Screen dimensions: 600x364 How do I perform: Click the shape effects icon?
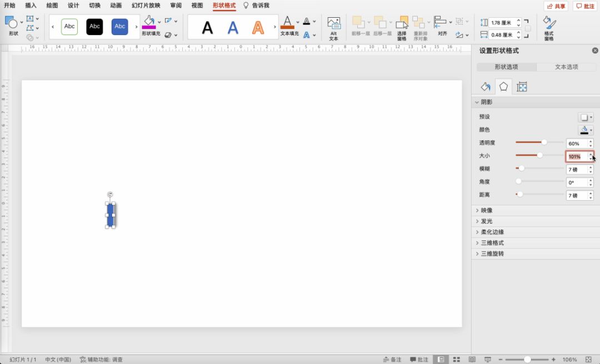[x=168, y=35]
